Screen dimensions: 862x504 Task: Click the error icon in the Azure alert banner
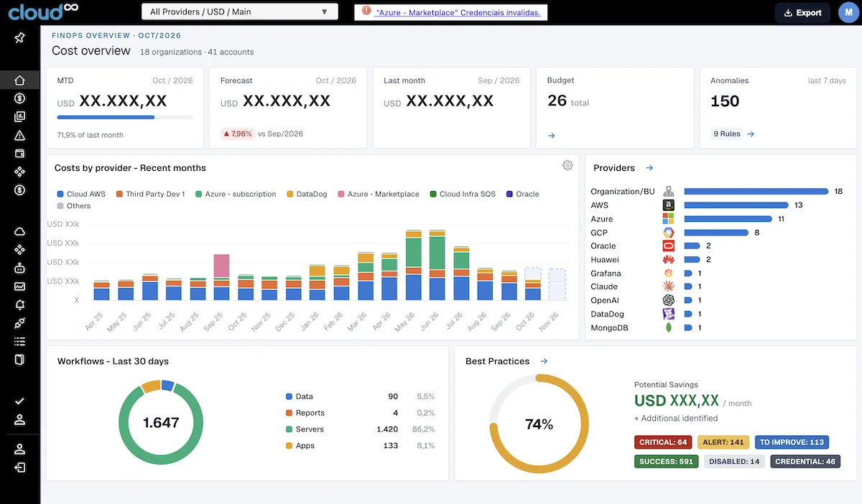367,11
